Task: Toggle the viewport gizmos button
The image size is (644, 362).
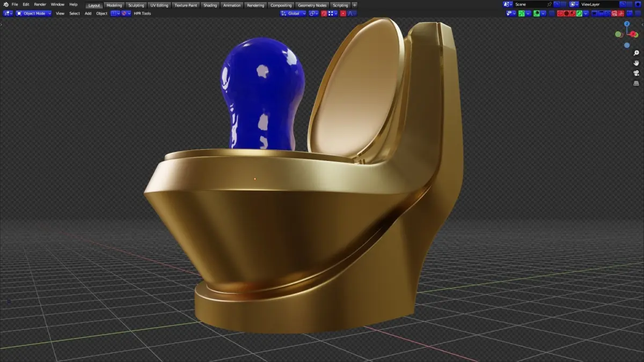Action: click(521, 13)
